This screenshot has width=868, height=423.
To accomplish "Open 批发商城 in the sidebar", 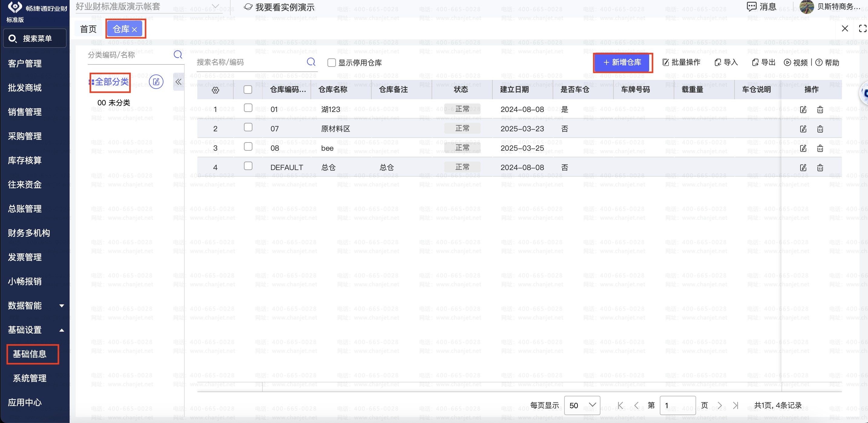I will pos(25,88).
